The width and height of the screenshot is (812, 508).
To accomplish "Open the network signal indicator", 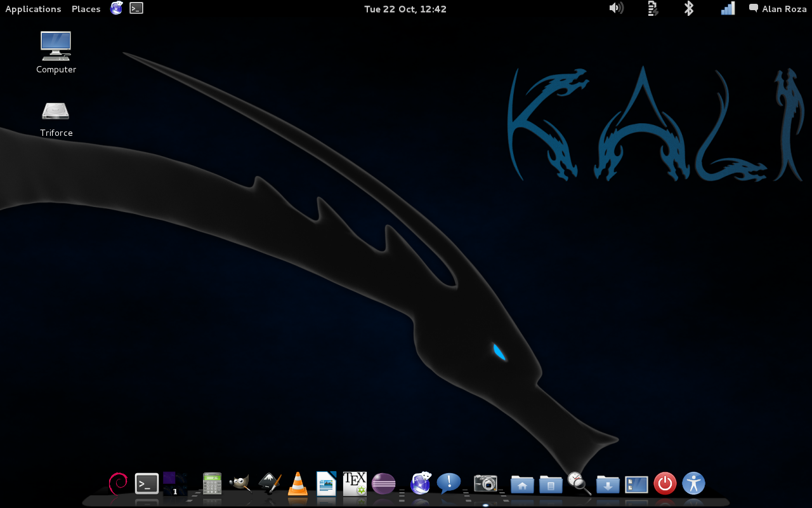I will pos(728,8).
